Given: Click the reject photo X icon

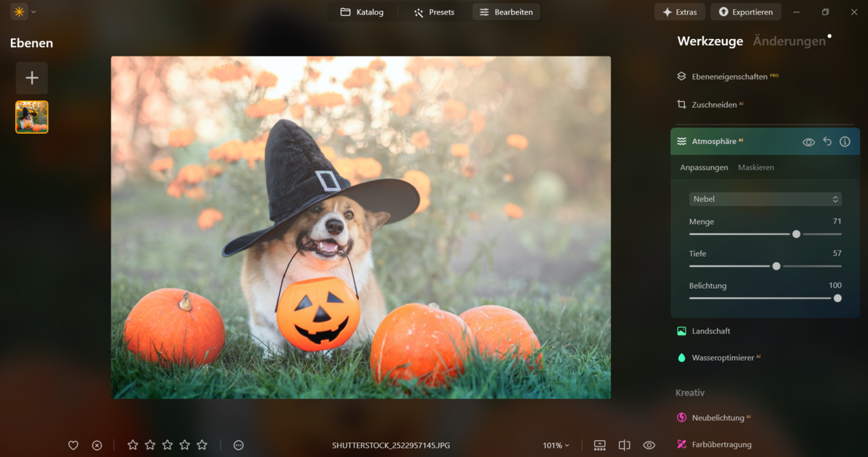Looking at the screenshot, I should pyautogui.click(x=97, y=445).
